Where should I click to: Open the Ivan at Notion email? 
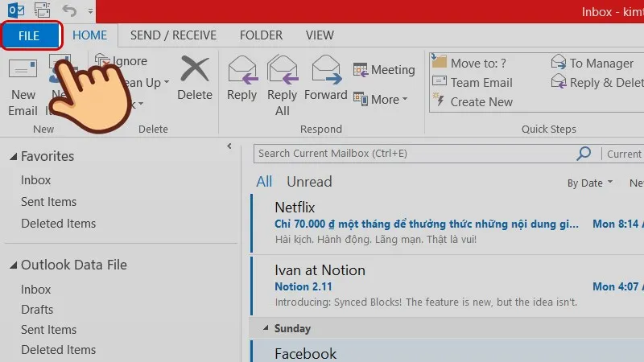coord(448,286)
